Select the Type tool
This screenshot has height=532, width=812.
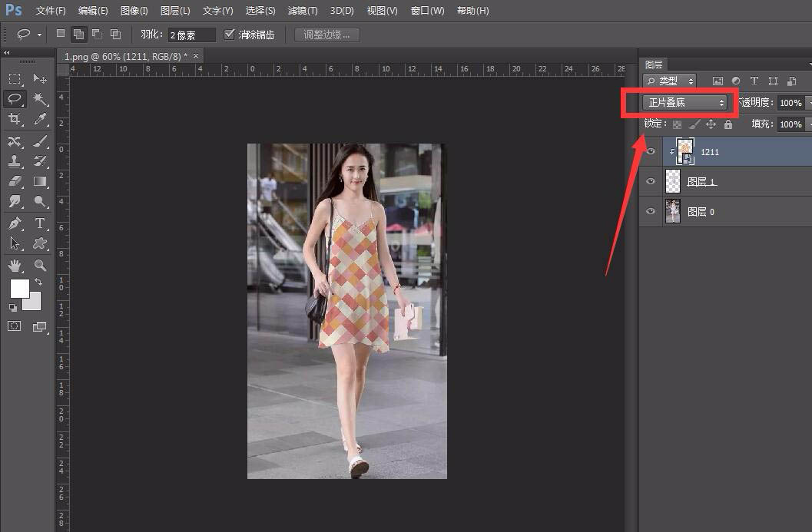(40, 223)
